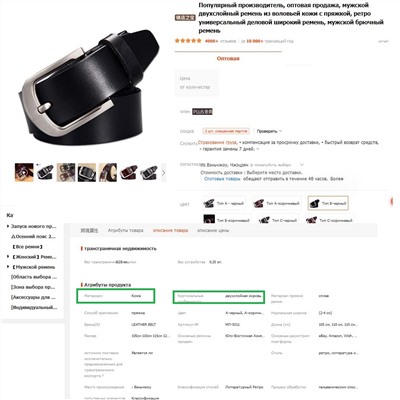Click the next arrow of the thumbnail gallery
400x400 pixels.
tap(163, 173)
